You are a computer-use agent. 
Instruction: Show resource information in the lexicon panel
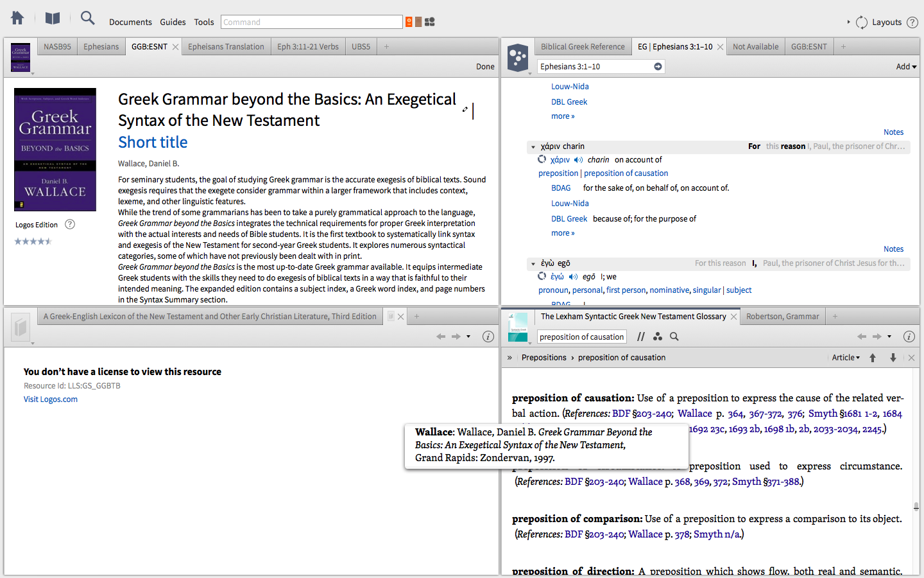pos(488,337)
